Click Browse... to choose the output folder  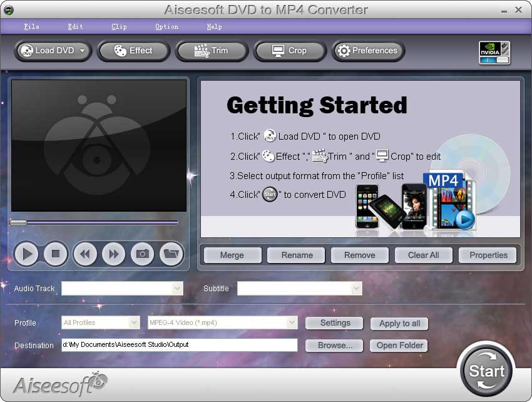pyautogui.click(x=334, y=345)
